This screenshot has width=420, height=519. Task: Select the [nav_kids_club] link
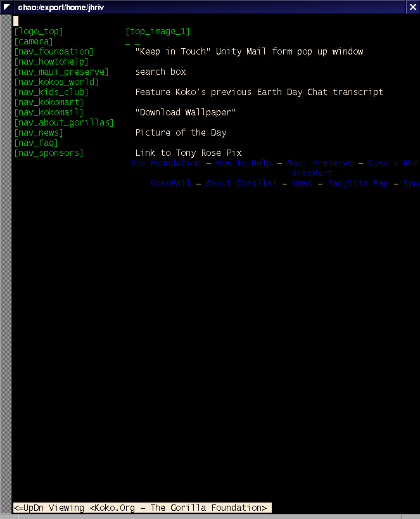click(x=51, y=92)
